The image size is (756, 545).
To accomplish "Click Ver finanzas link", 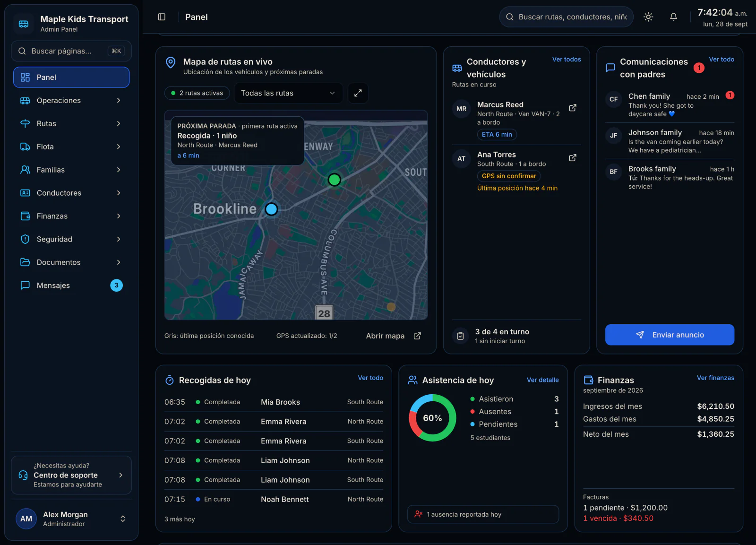I will 715,378.
